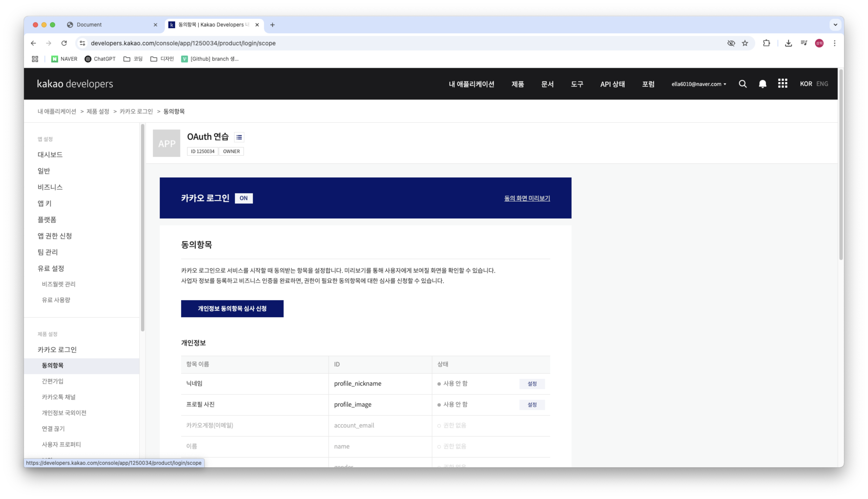
Task: Open 플랫폼 in sidebar
Action: point(47,220)
